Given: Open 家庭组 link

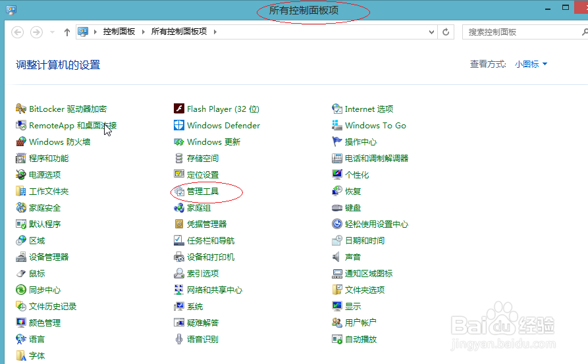Looking at the screenshot, I should coord(199,208).
